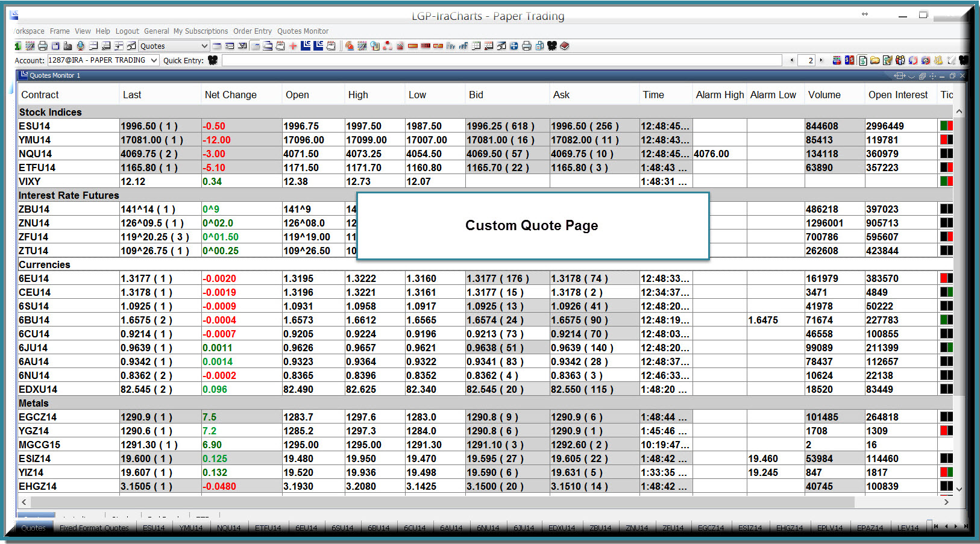
Task: Click the first blue LG chart icon
Action: pyautogui.click(x=306, y=46)
